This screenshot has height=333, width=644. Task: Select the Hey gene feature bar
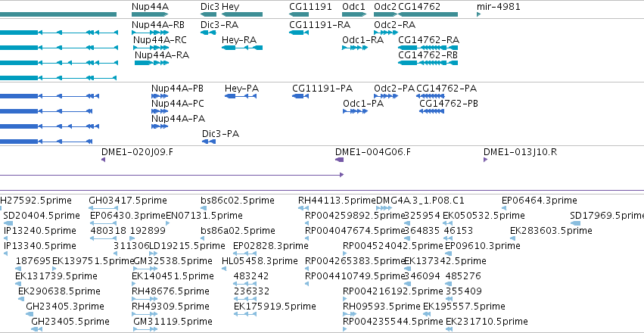coord(242,15)
